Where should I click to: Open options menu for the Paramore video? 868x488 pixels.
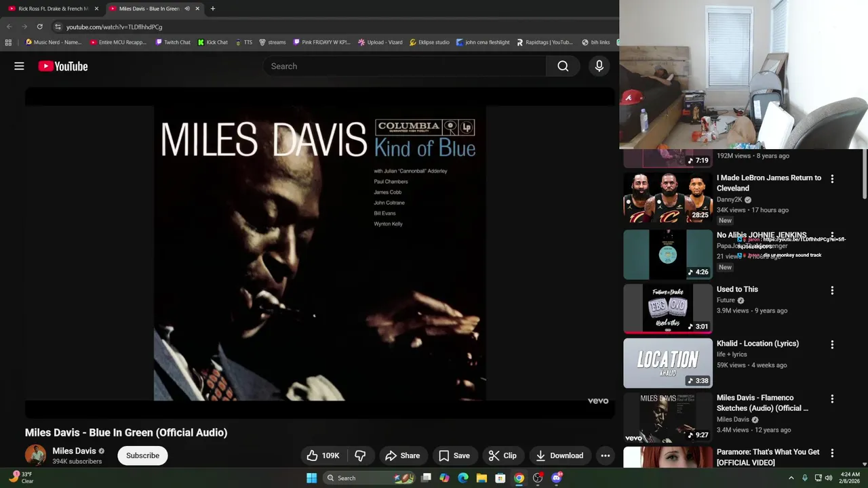[832, 453]
